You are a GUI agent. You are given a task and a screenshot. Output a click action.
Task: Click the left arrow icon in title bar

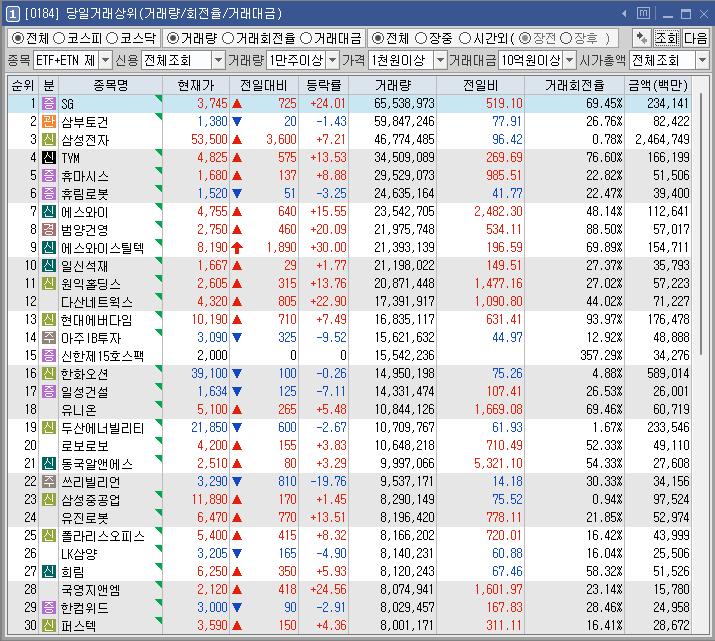624,14
